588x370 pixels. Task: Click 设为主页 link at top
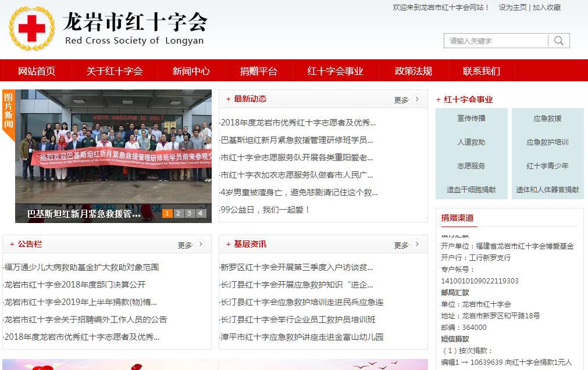coord(512,8)
